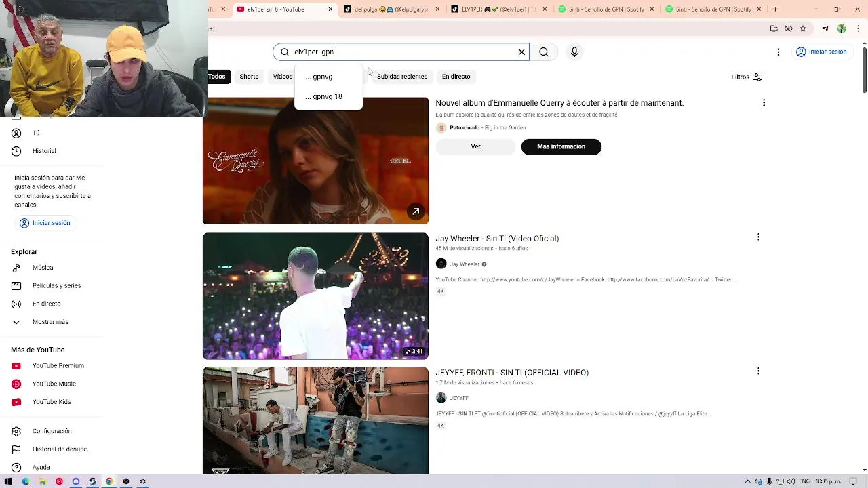Bookmark this page with the star icon
Image resolution: width=868 pixels, height=488 pixels.
tap(803, 28)
